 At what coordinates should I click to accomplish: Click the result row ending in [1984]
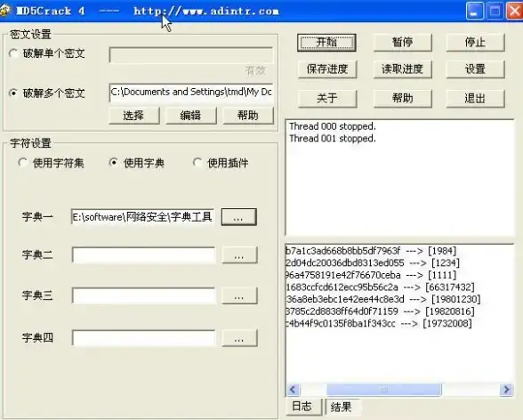371,251
